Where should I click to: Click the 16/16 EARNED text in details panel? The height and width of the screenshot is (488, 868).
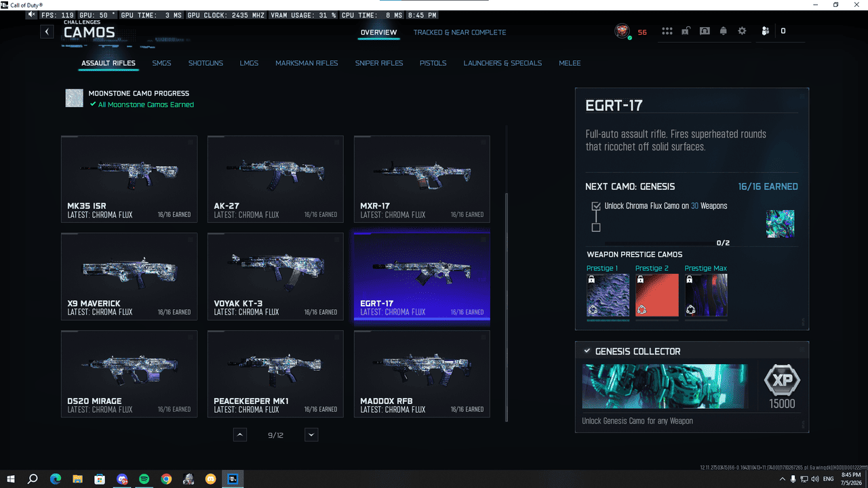click(768, 186)
